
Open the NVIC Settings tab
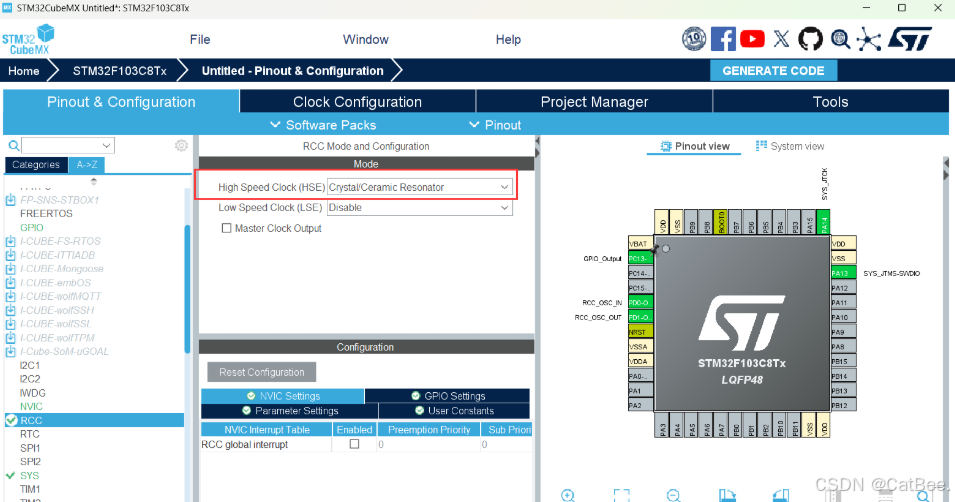tap(283, 396)
